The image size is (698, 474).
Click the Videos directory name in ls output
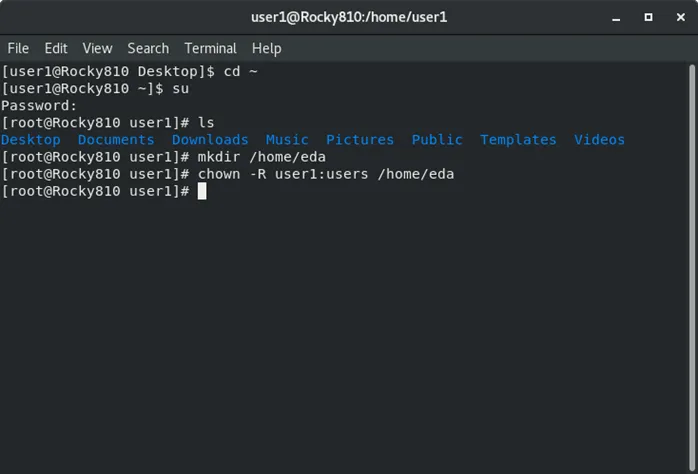click(x=599, y=140)
